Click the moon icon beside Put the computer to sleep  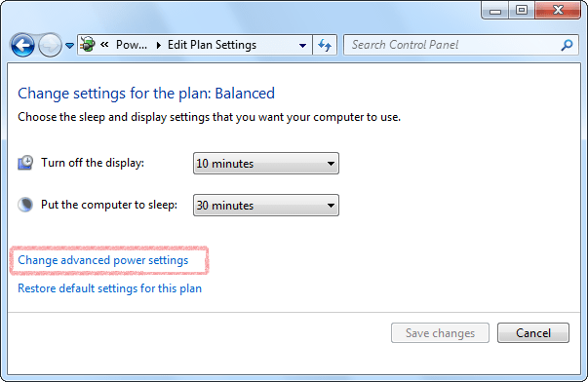pyautogui.click(x=25, y=205)
